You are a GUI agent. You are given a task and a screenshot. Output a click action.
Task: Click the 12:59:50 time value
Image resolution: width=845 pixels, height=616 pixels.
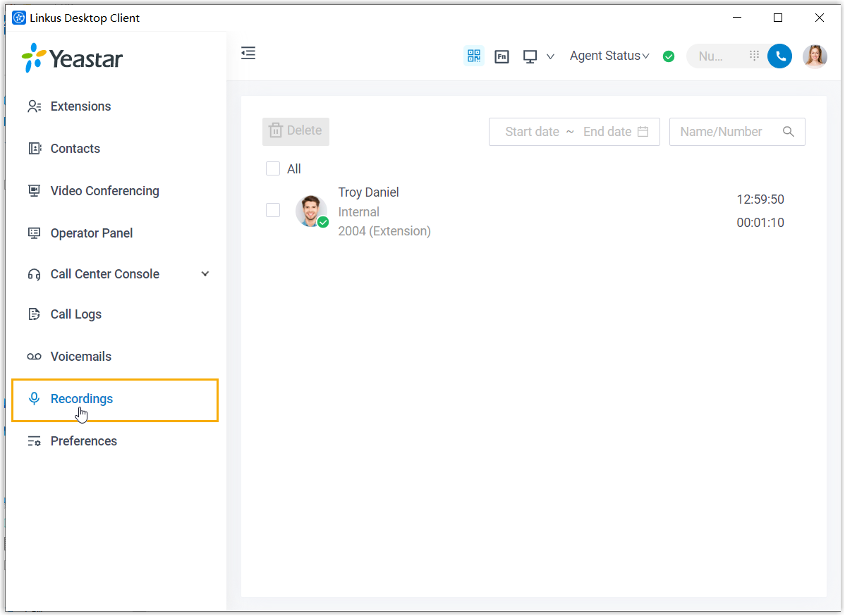(x=760, y=199)
